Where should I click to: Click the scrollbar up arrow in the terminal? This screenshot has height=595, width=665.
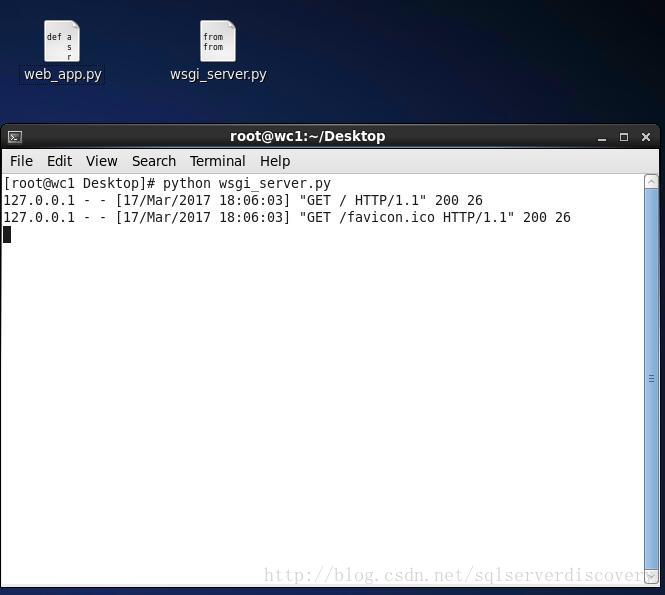click(x=651, y=182)
